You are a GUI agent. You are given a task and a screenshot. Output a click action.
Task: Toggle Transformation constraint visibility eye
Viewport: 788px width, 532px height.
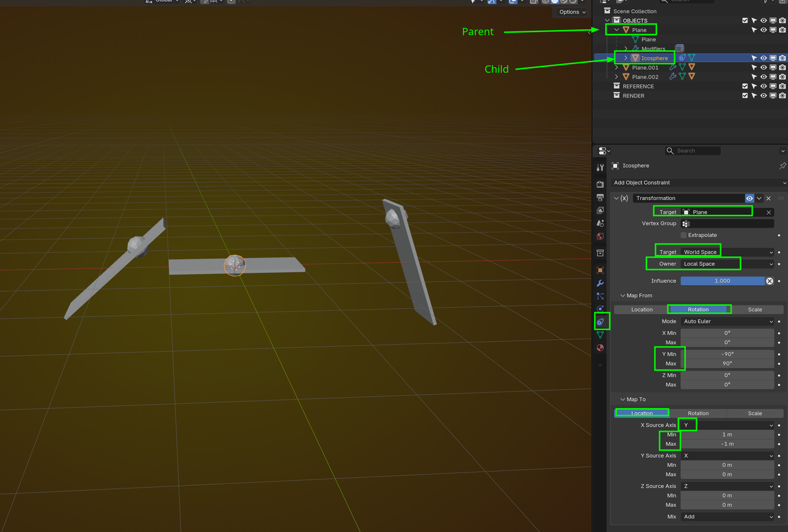(749, 198)
